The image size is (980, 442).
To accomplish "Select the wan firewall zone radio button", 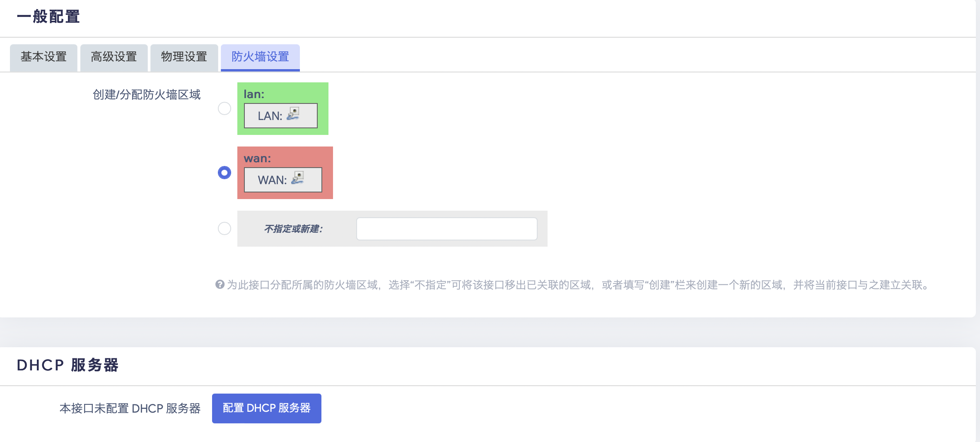I will click(224, 173).
